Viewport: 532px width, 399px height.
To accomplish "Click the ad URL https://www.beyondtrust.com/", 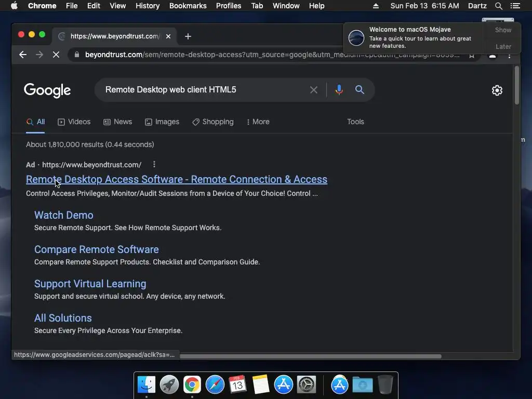I will 91,165.
